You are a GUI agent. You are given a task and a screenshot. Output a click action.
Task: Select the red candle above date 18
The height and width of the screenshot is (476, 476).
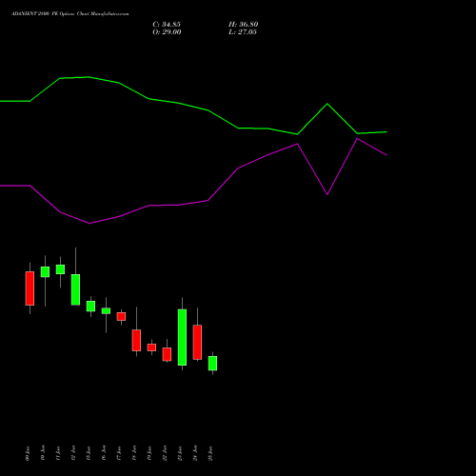click(136, 340)
